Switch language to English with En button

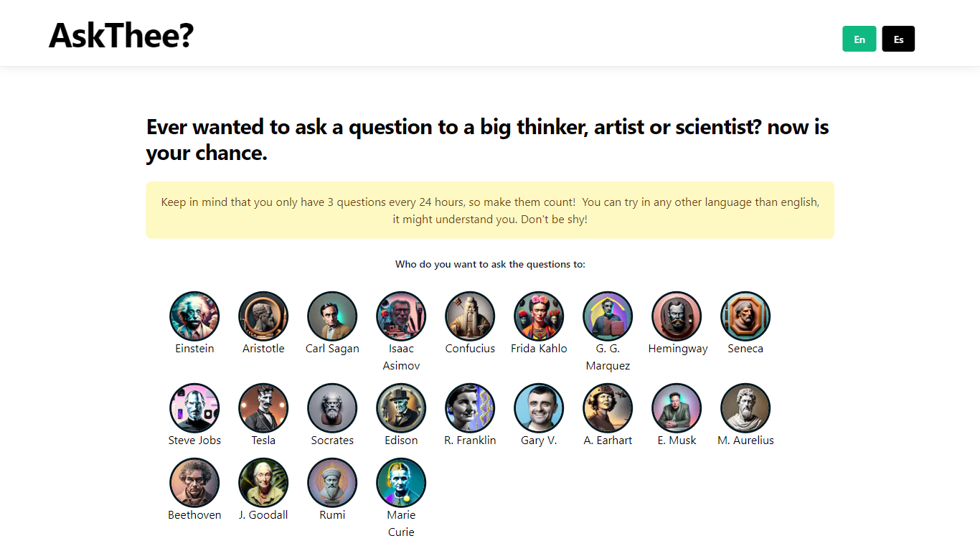point(859,39)
